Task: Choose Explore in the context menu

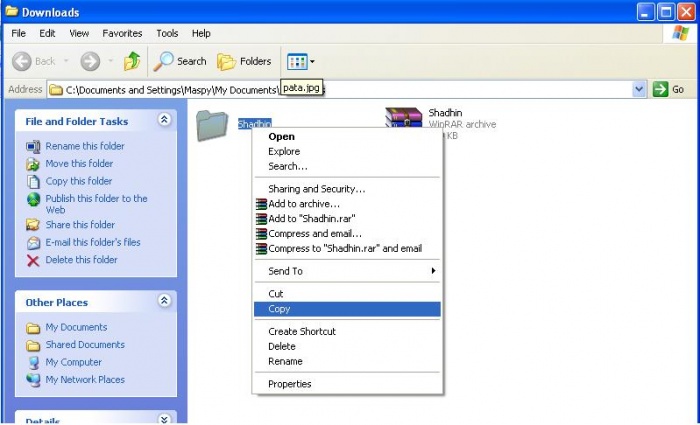Action: pos(347,151)
